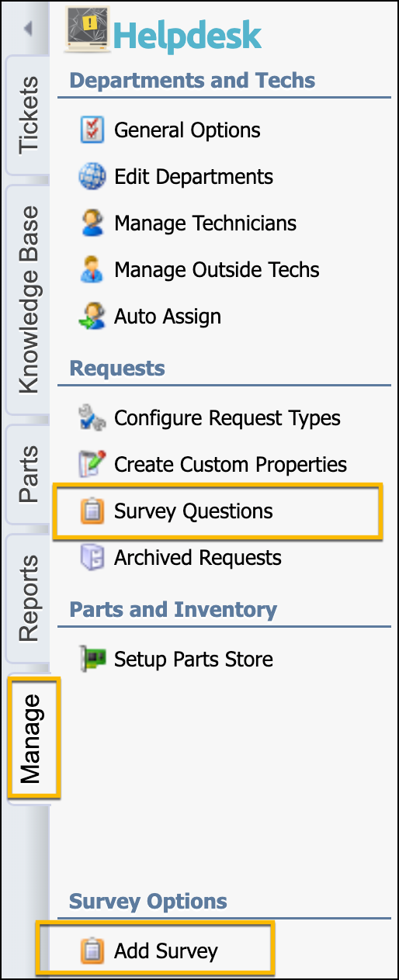Switch to the Parts tab
Screen dimensions: 399x980
pos(29,473)
